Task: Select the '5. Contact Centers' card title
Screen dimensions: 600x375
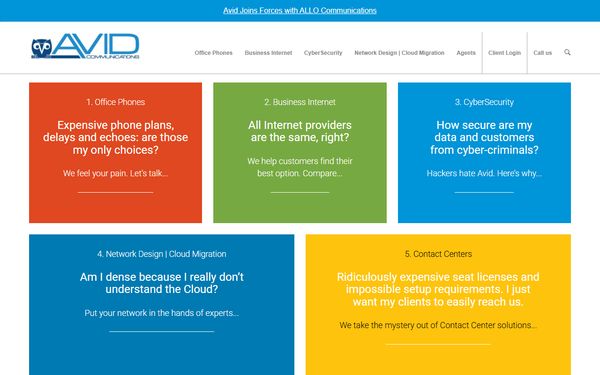Action: tap(438, 254)
